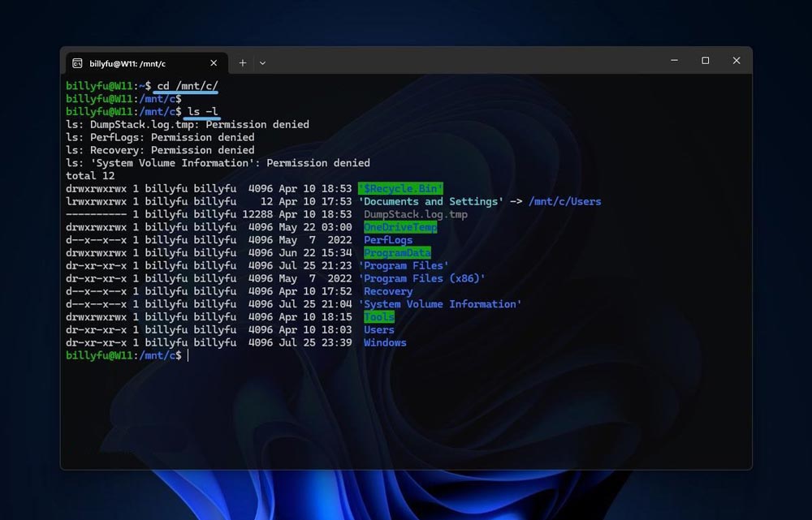Click the highlighted OneDriveTemp directory name
Image resolution: width=812 pixels, height=520 pixels.
click(400, 227)
